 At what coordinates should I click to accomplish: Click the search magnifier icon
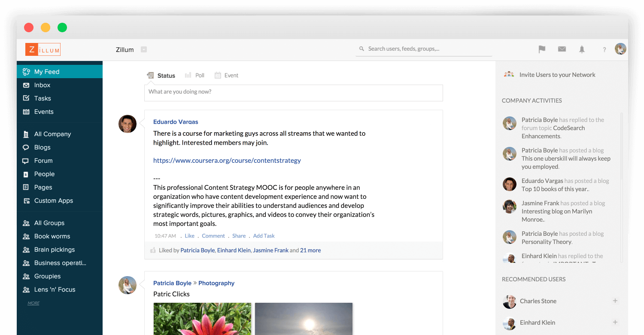click(x=361, y=49)
